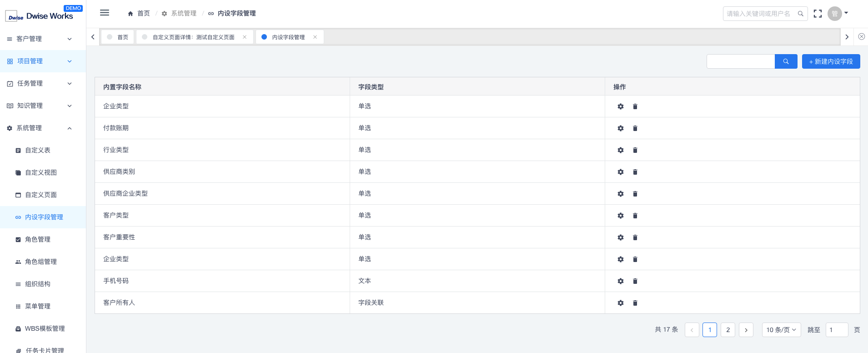
Task: Open dropdown arrow next to avatar
Action: [846, 13]
